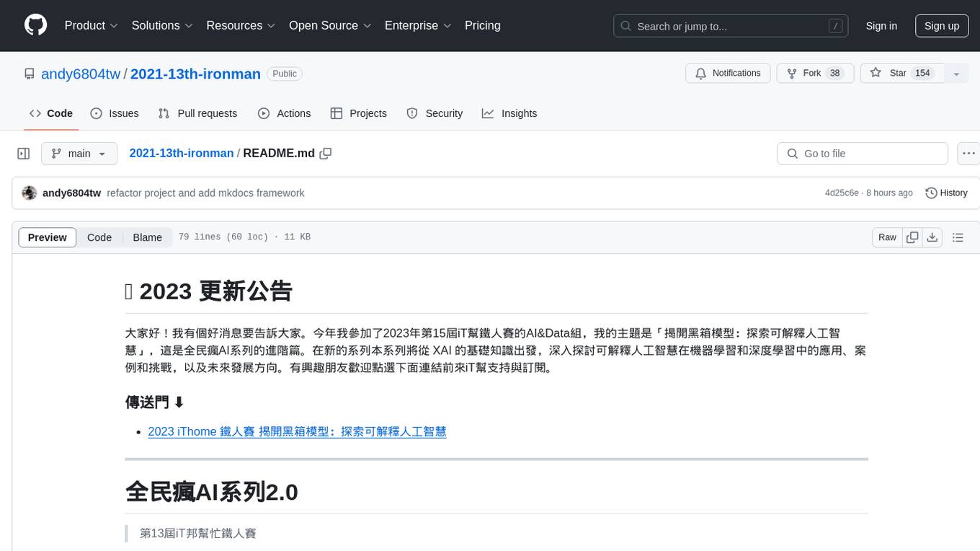Viewport: 980px width, 551px height.
Task: Copy the README.md file path
Action: pyautogui.click(x=326, y=154)
